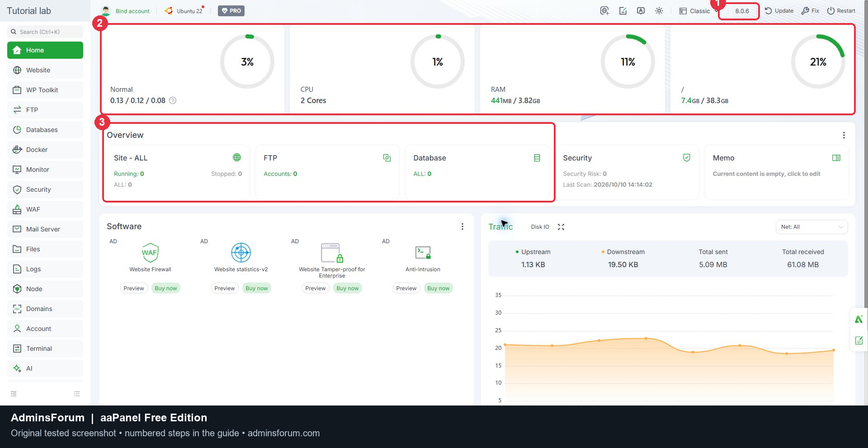
Task: Click the WAF icon in sidebar
Action: point(17,209)
